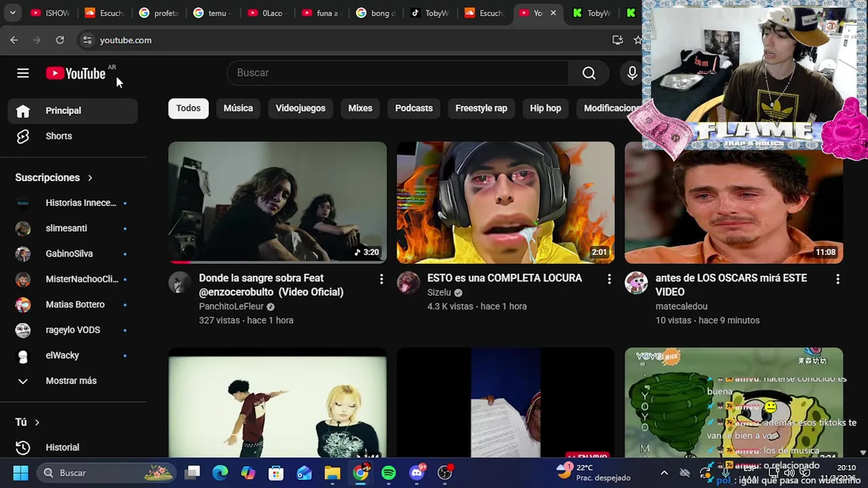Open MisterNachooCli subscription channel
Screen dimensions: 868x488
click(x=73, y=279)
